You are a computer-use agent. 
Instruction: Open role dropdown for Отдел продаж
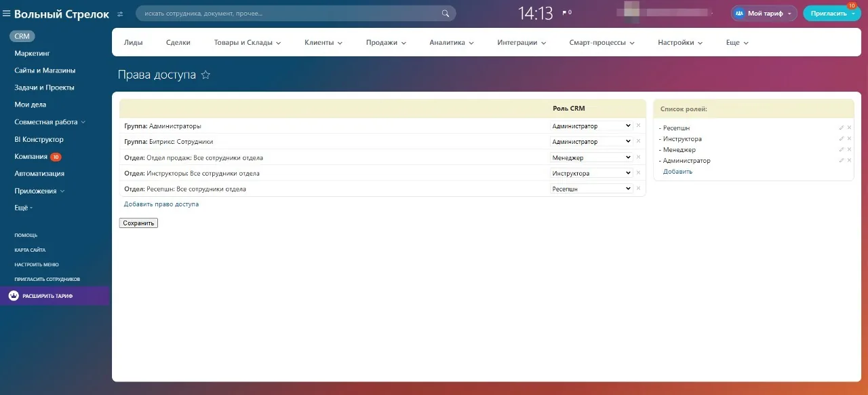(591, 157)
